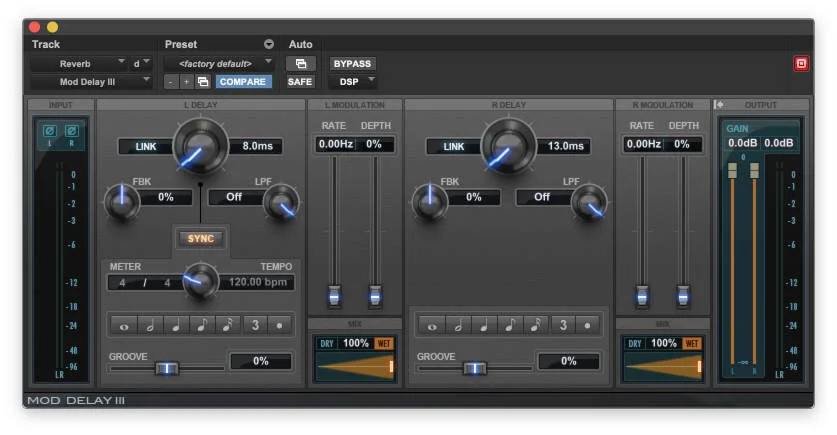Screen dimensions: 837x435
Task: Select quarter note in L Delay
Action: (176, 325)
